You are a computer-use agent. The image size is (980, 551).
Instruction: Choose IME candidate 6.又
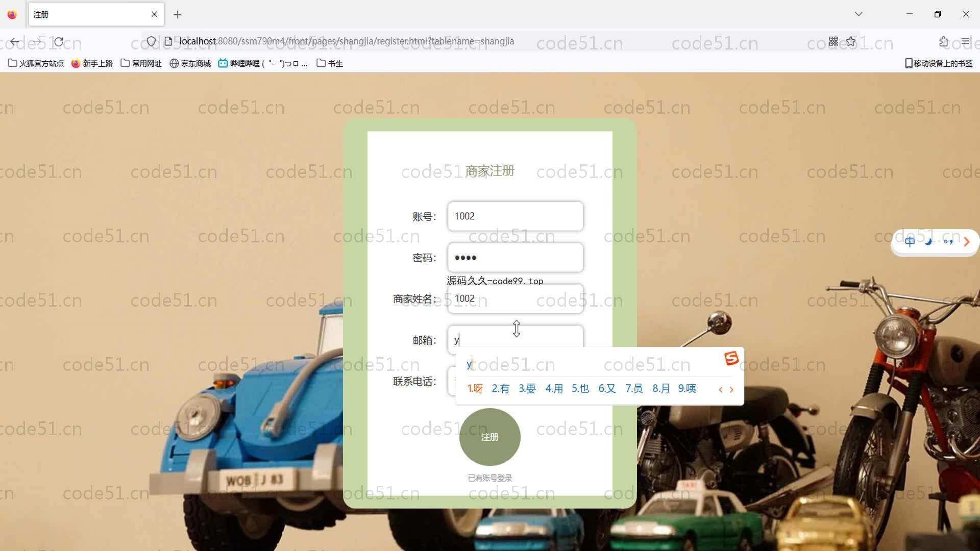tap(607, 389)
